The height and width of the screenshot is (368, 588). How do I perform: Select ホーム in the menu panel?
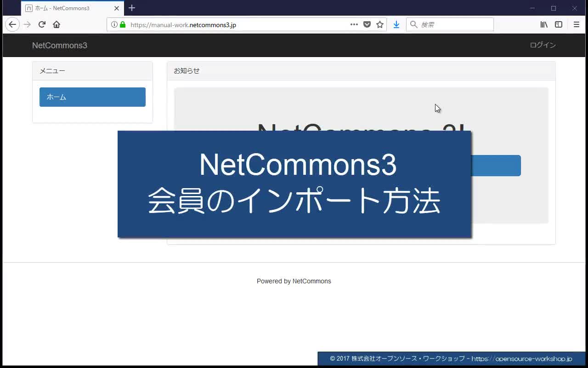(x=92, y=97)
